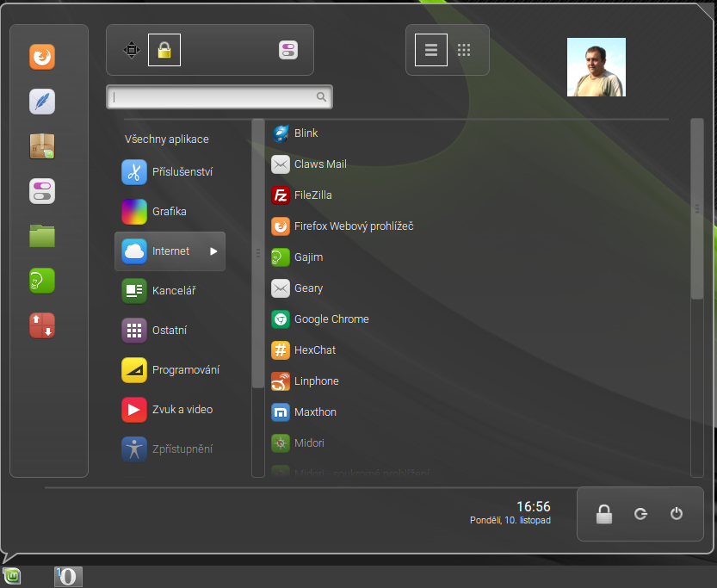Open the Příslušenství category
Screen dimensions: 717x588
170,172
